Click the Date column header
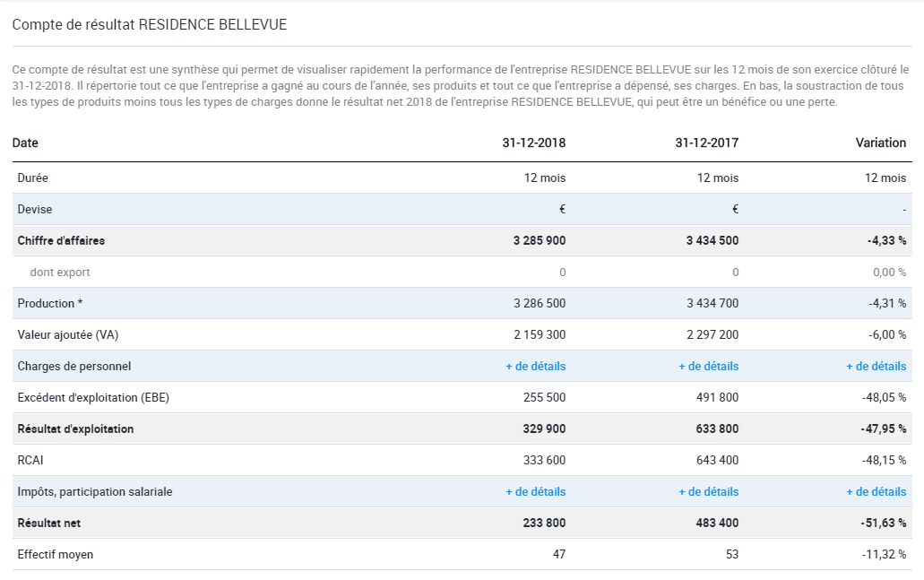This screenshot has width=924, height=580. point(25,143)
